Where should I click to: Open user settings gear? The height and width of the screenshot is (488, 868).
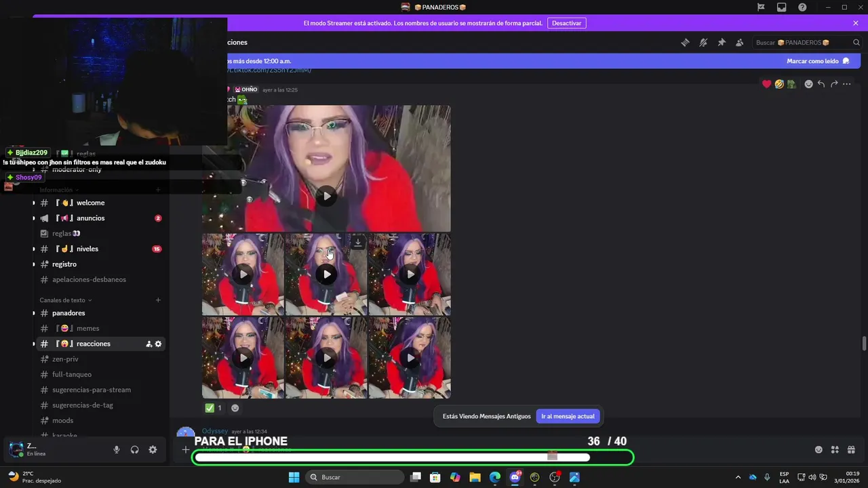tap(153, 449)
